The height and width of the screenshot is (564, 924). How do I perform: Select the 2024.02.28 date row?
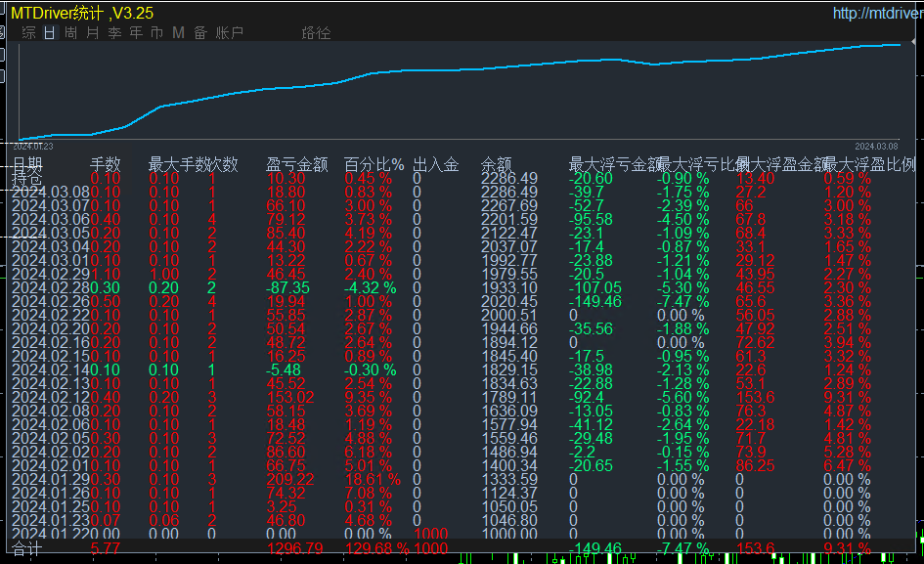pos(51,287)
